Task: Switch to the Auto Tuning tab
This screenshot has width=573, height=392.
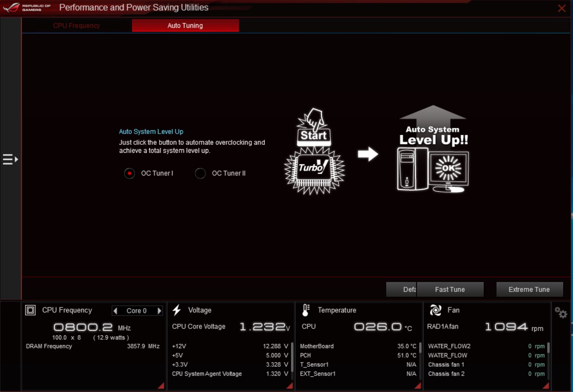Action: pyautogui.click(x=185, y=26)
